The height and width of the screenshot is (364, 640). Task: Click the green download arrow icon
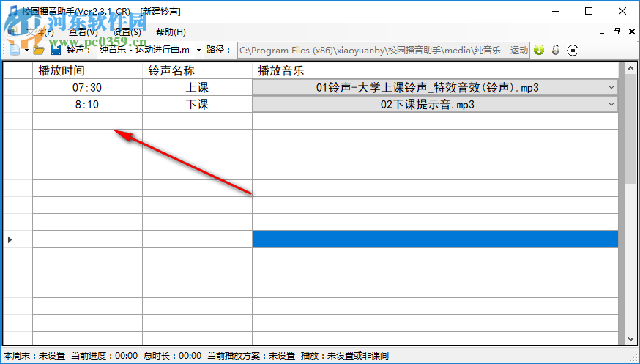click(x=539, y=51)
